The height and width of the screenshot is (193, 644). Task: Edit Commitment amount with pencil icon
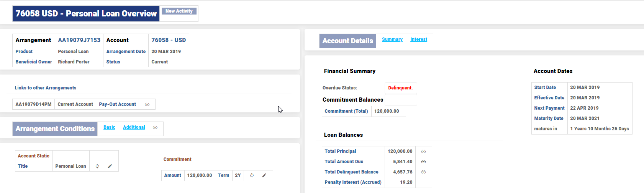click(264, 175)
